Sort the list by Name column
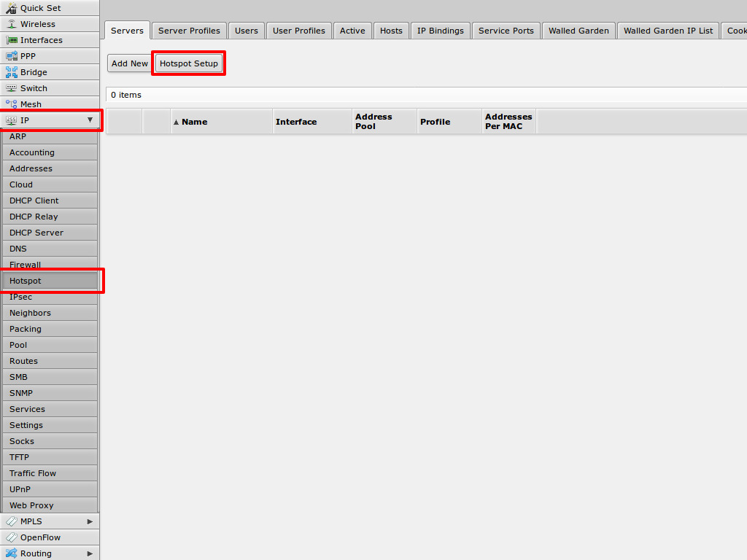Screen dimensions: 747x560 click(194, 122)
